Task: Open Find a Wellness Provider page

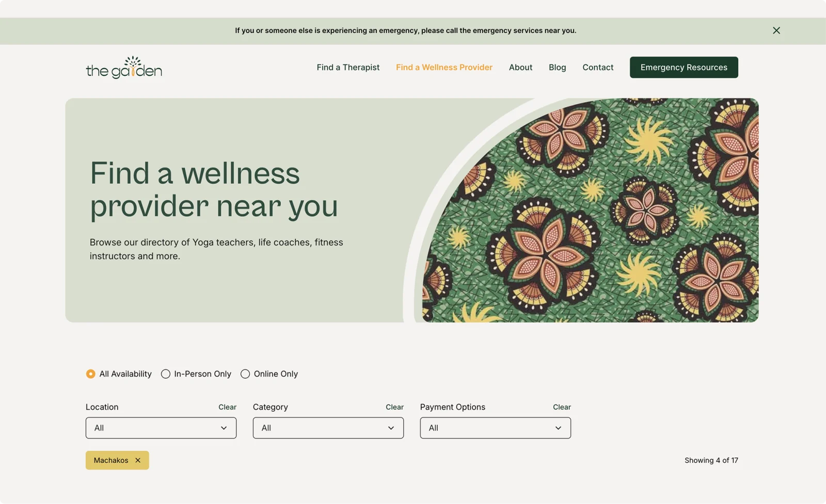Action: coord(444,67)
